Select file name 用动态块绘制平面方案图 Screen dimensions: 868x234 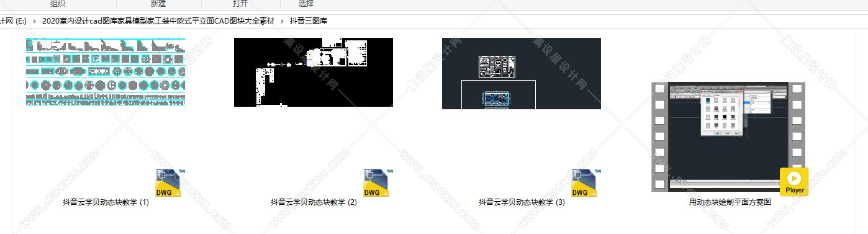(730, 202)
